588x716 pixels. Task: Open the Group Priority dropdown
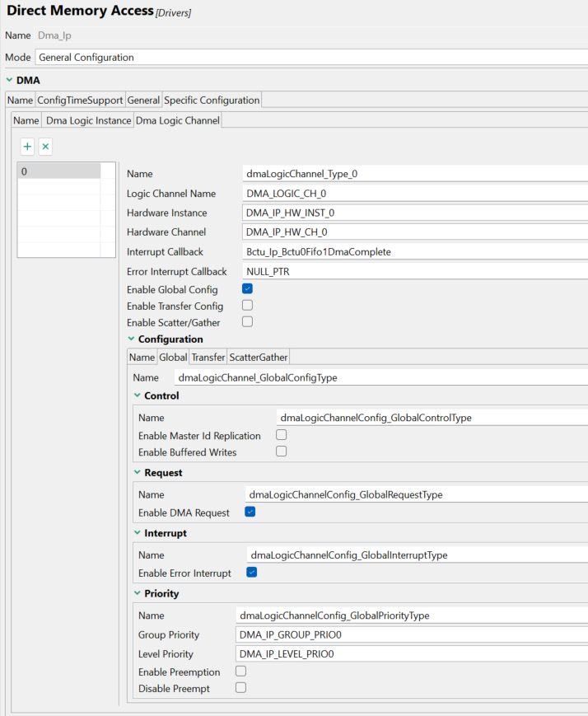pyautogui.click(x=411, y=634)
